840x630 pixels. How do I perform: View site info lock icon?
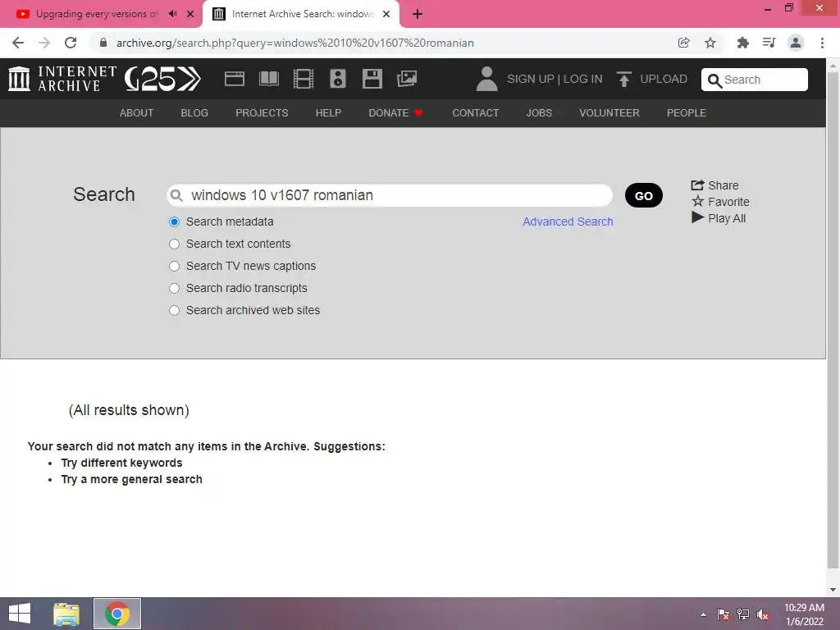point(103,43)
